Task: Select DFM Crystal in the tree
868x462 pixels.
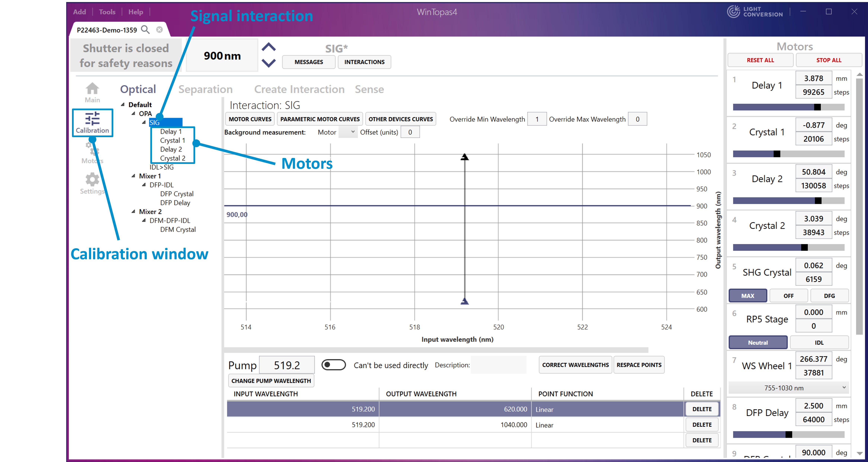Action: pyautogui.click(x=178, y=229)
